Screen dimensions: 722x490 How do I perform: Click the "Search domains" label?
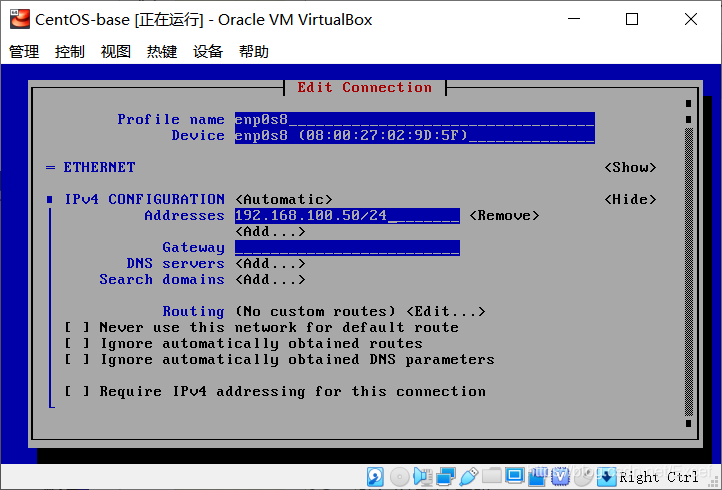click(x=162, y=280)
